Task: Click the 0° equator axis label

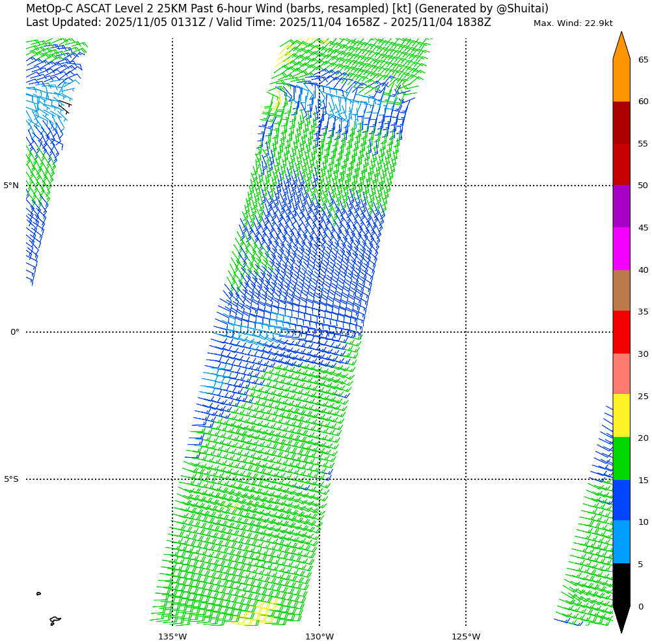Action: point(14,332)
